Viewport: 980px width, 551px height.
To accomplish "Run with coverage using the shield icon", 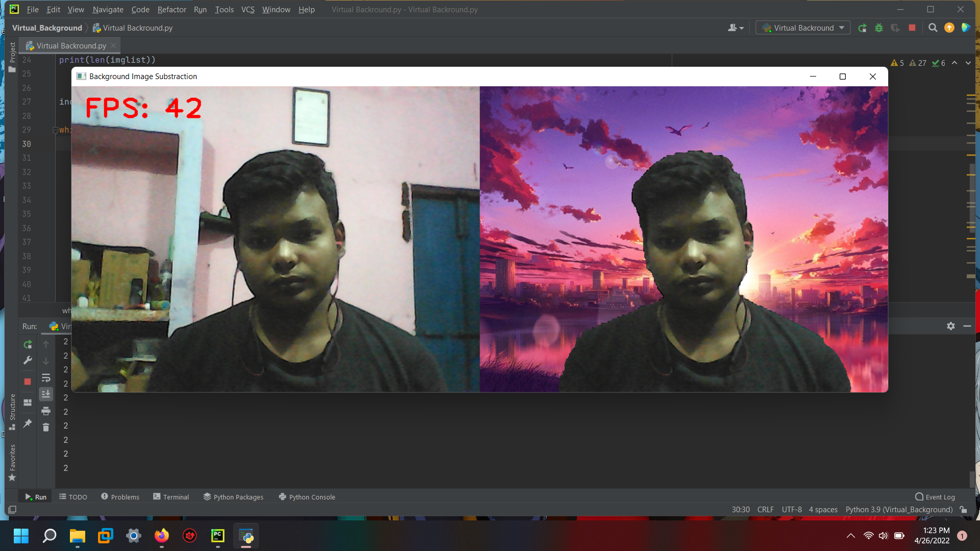I will coord(895,28).
